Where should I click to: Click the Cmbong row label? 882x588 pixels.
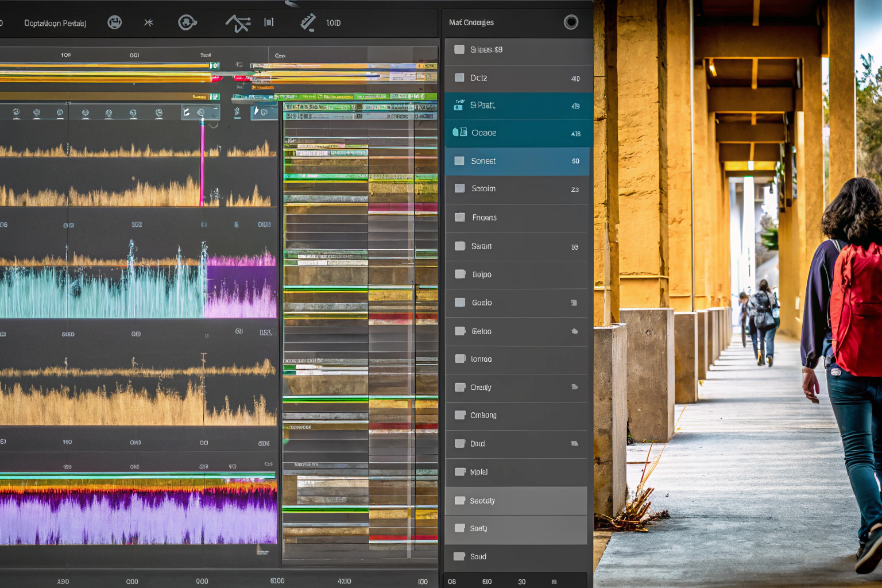pyautogui.click(x=483, y=415)
